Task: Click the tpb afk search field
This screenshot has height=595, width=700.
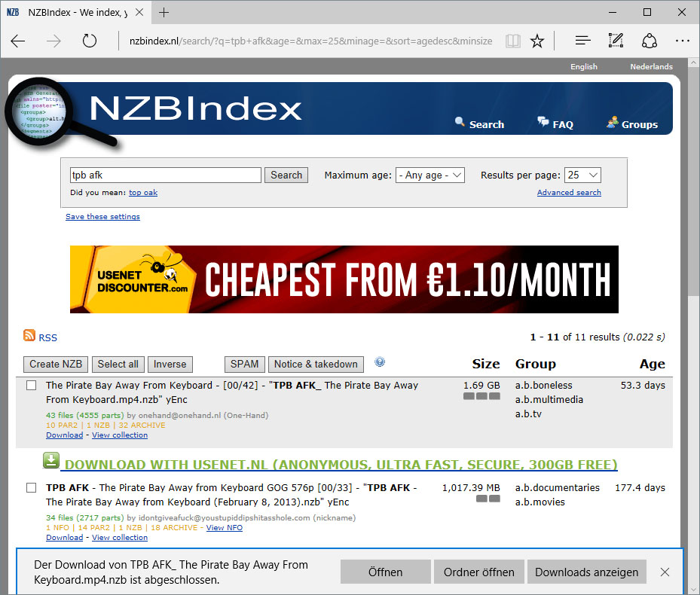Action: tap(165, 175)
